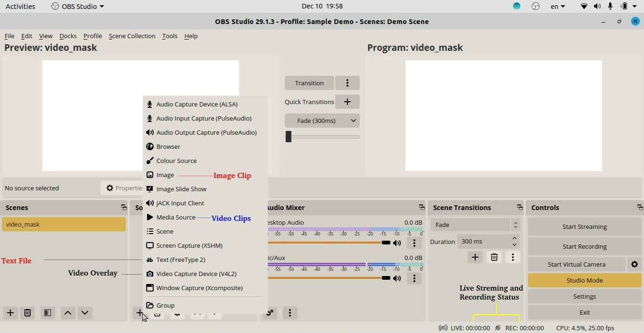Screen dimensions: 644x333
Task: Choose Audio Capture Device (ALSA) source
Action: pos(205,104)
